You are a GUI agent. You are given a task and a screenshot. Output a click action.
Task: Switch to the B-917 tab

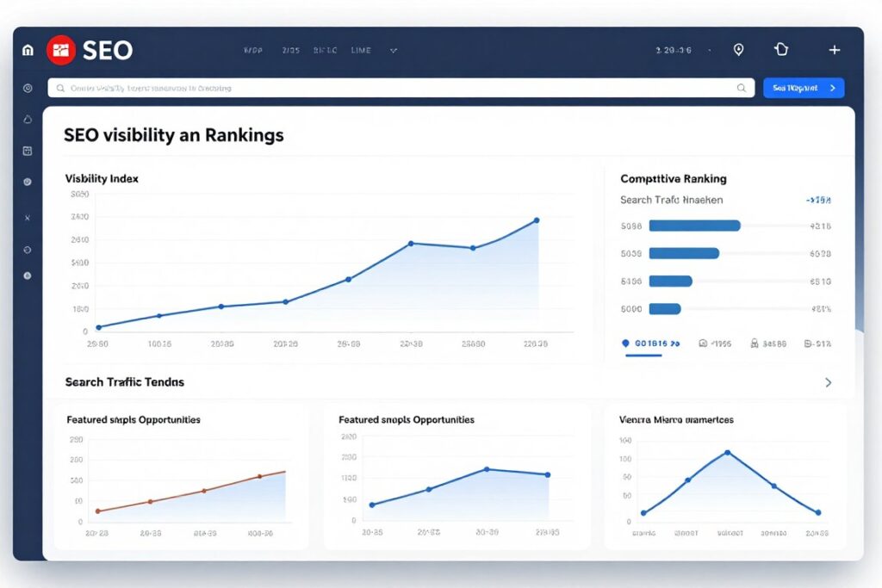tap(817, 344)
